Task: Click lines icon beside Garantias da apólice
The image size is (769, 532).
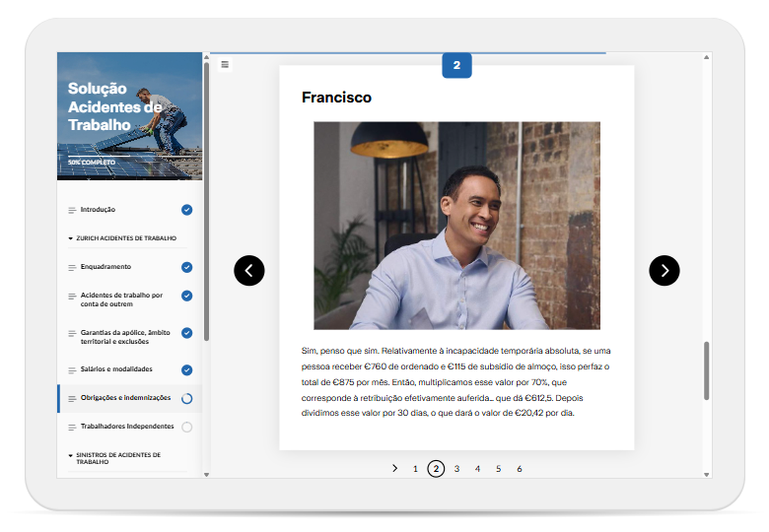Action: pyautogui.click(x=72, y=333)
